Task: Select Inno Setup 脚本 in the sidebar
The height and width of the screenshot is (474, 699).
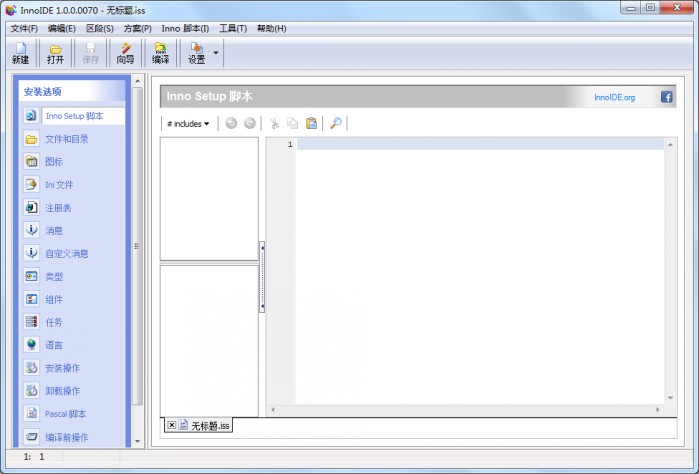Action: (74, 116)
